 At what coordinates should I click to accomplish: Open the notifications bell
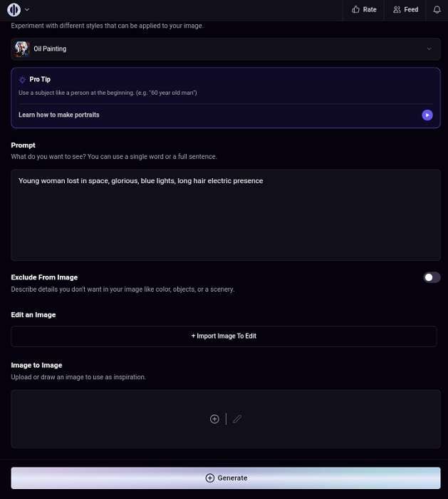(x=437, y=10)
